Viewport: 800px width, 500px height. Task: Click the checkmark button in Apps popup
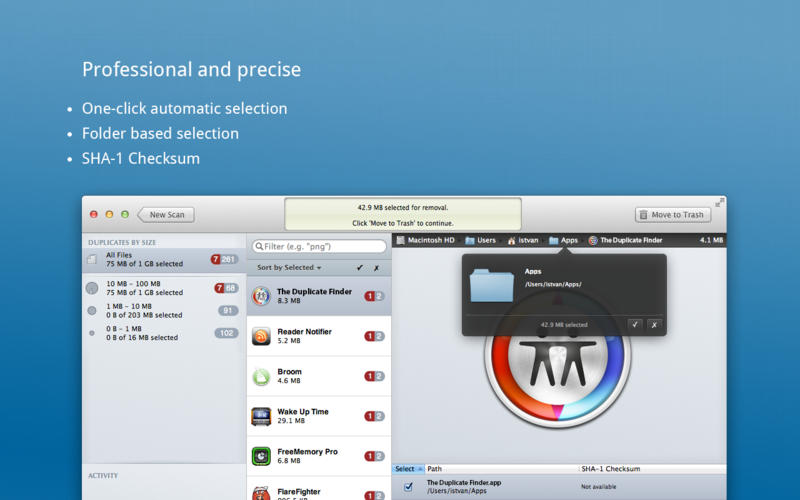[635, 324]
